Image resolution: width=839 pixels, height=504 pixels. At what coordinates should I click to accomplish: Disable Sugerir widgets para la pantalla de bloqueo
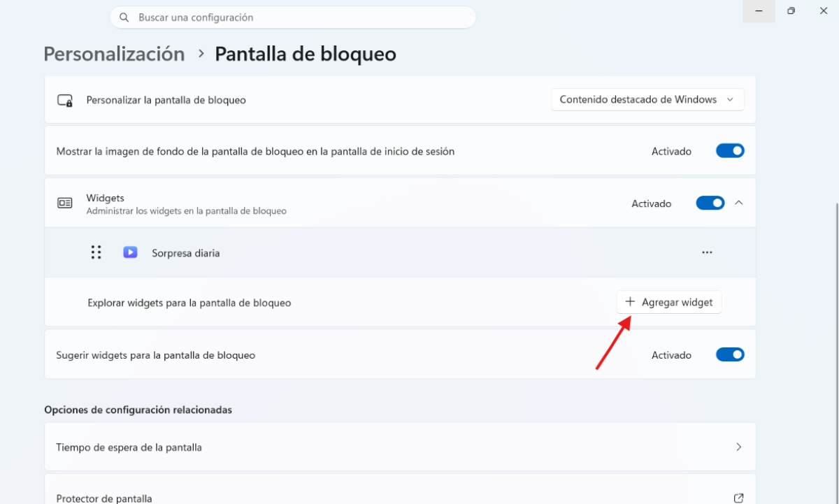point(730,355)
